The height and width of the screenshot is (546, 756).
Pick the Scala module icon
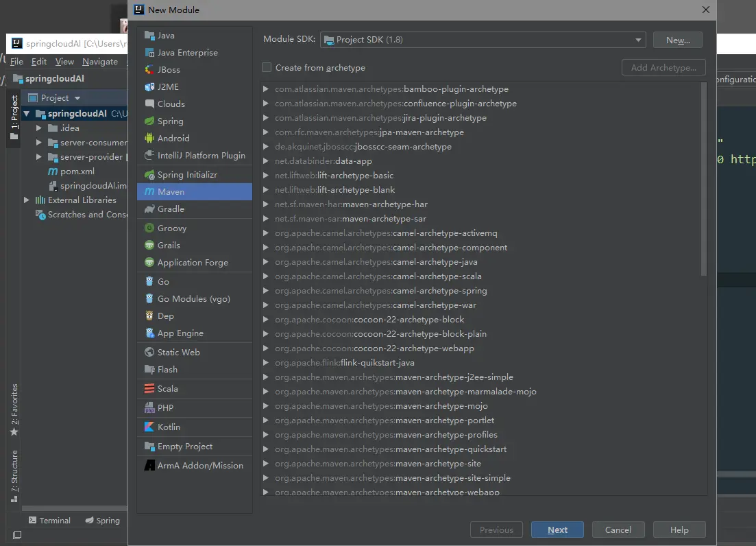coord(149,388)
